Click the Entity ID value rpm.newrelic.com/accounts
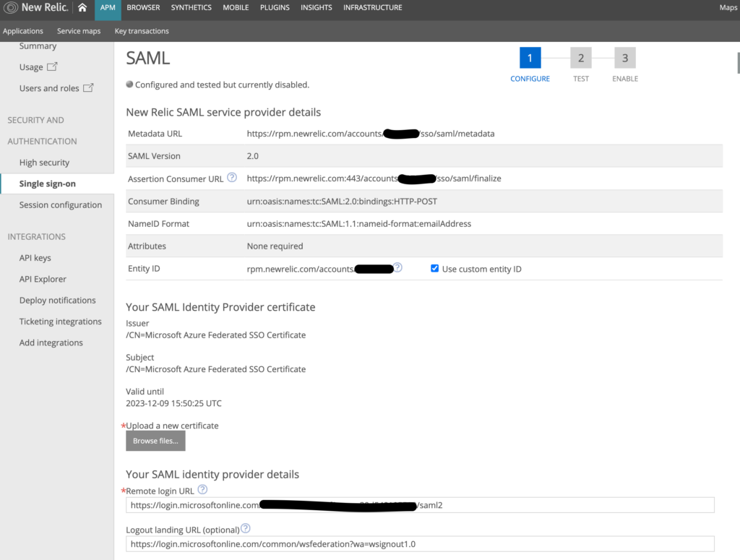 319,269
